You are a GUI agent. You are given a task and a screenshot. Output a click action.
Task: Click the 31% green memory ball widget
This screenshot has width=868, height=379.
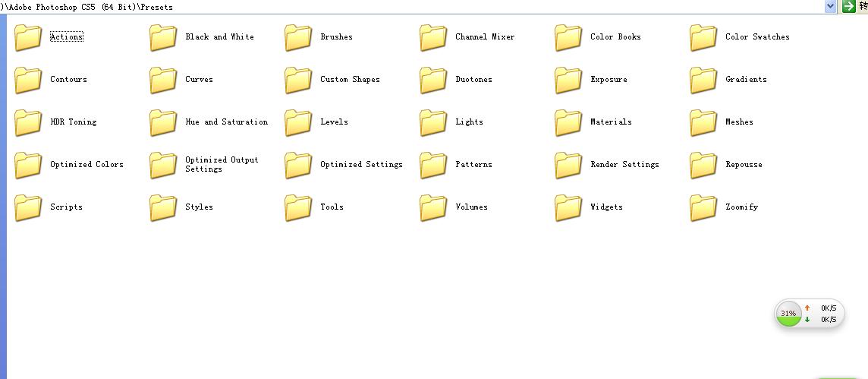[x=788, y=314]
